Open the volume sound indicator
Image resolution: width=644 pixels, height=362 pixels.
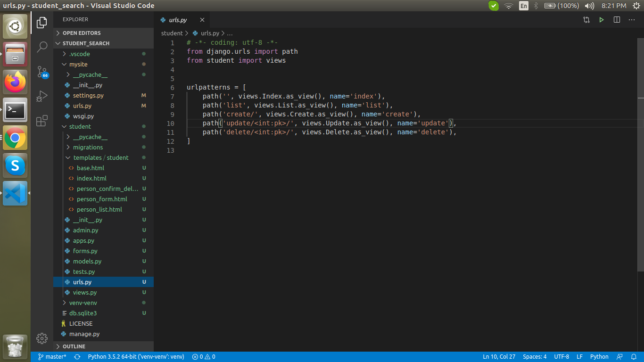coord(589,6)
